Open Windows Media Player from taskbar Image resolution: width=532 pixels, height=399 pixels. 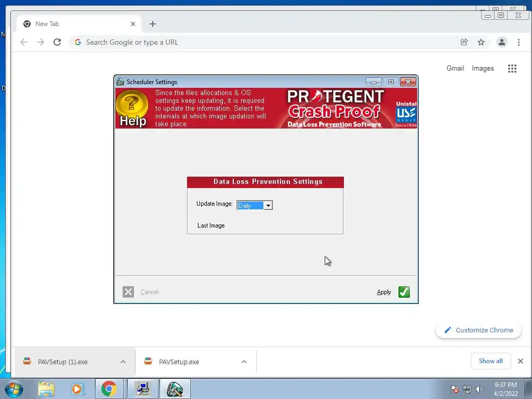tap(77, 389)
